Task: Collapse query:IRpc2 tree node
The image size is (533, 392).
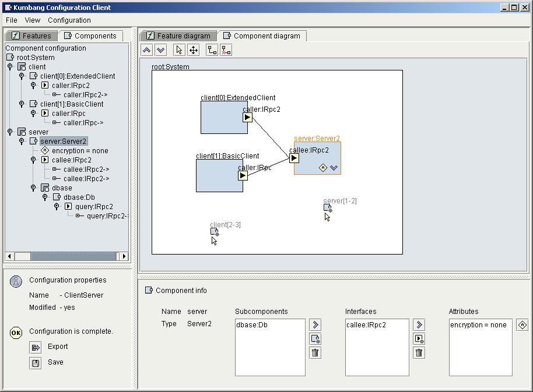Action: [x=57, y=206]
